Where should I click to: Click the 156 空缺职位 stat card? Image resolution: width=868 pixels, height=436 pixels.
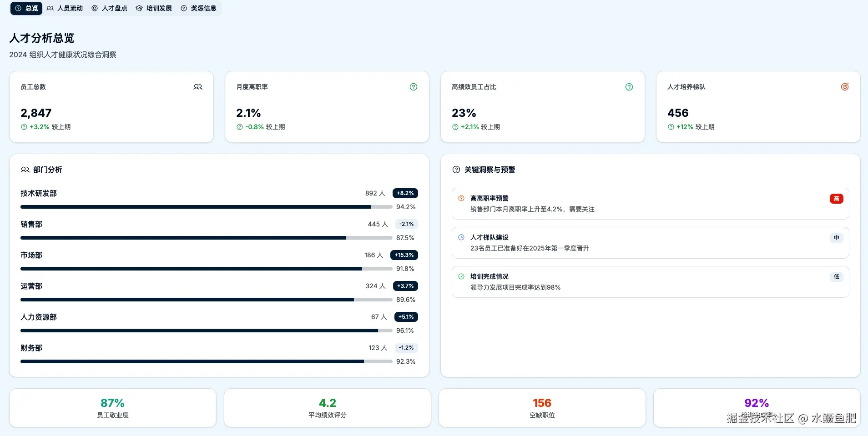pos(542,408)
